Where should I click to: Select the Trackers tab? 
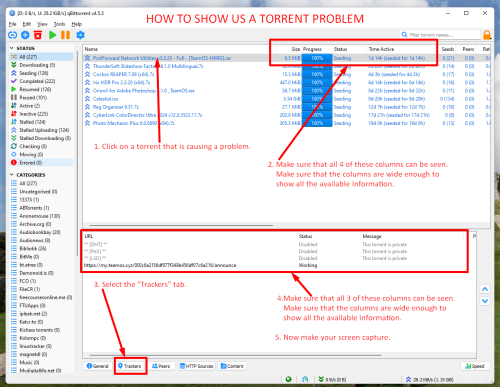(130, 366)
